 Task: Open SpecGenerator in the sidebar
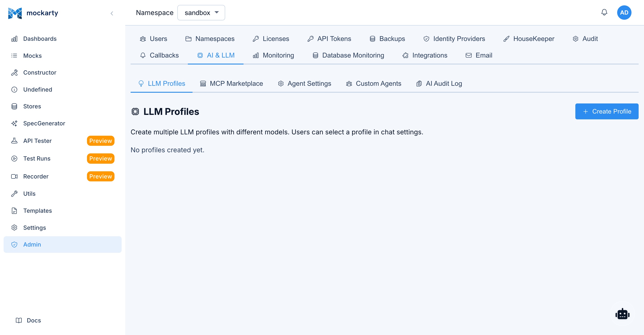pos(63,123)
